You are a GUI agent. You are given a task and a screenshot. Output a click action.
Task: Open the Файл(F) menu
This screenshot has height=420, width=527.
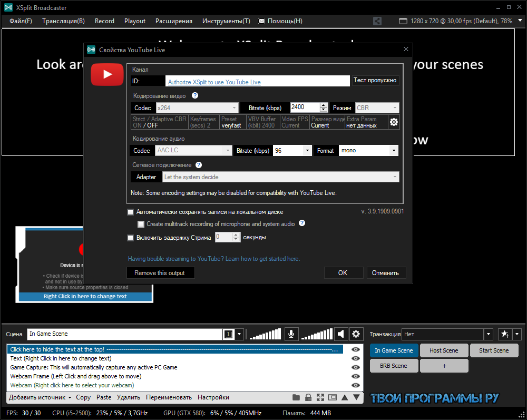pos(21,21)
